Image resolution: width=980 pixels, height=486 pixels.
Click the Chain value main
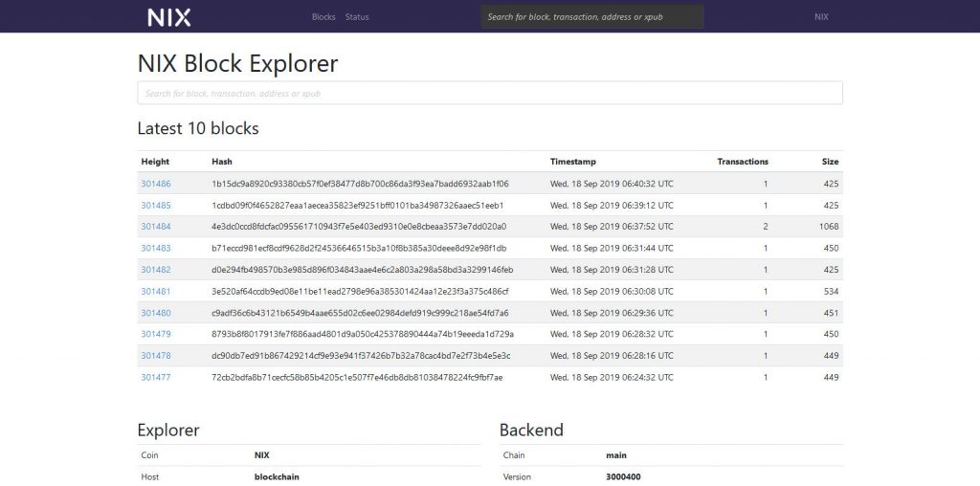pos(616,455)
